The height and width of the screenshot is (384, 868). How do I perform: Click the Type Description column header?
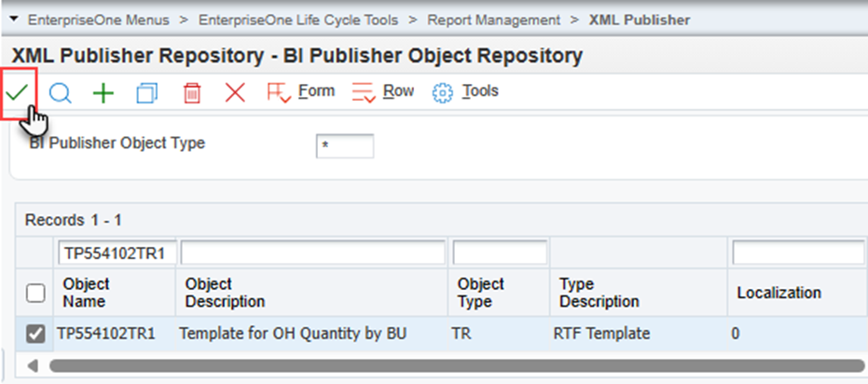point(599,293)
